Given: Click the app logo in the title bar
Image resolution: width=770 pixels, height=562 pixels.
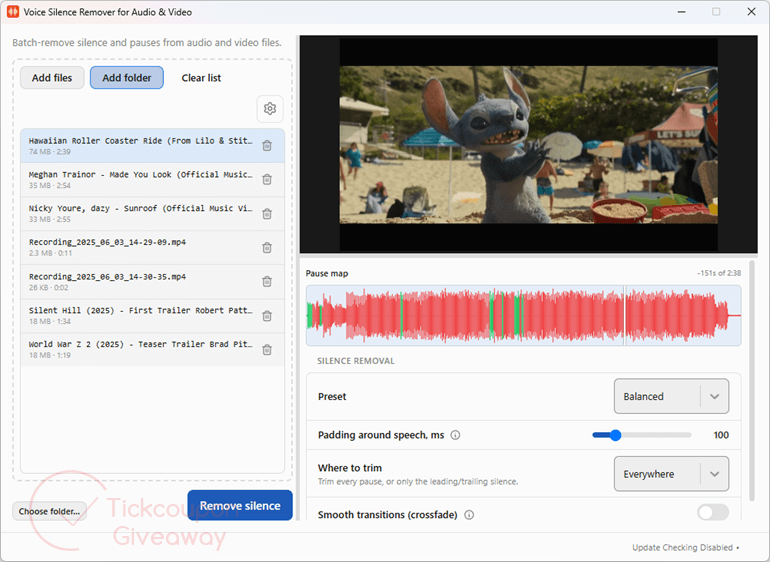Looking at the screenshot, I should pyautogui.click(x=13, y=12).
